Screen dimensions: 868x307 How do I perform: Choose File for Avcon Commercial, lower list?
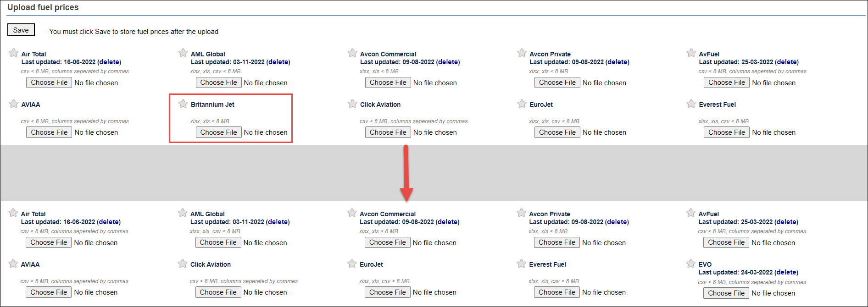click(x=388, y=242)
